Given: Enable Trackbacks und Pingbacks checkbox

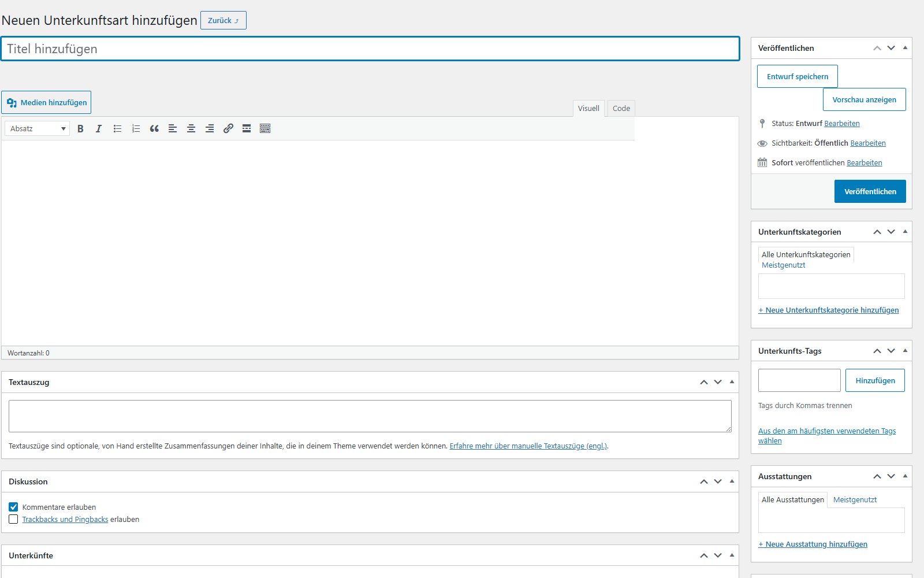Looking at the screenshot, I should 13,519.
